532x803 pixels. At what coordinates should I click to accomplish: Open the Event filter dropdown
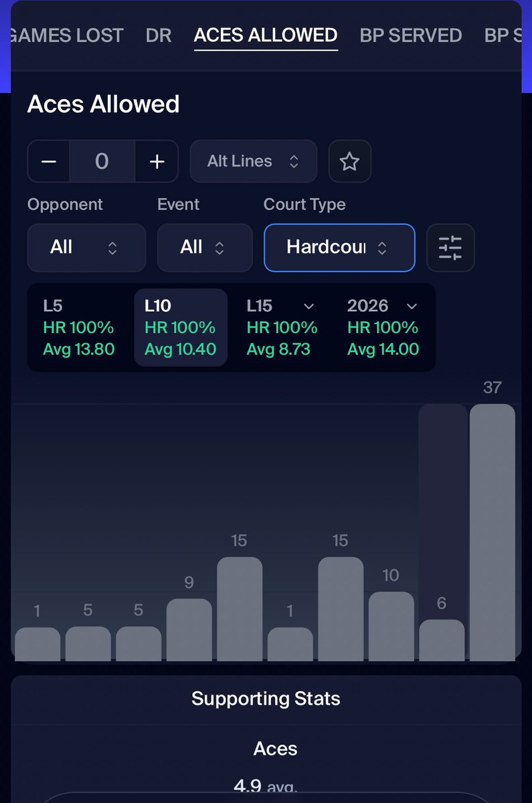(205, 248)
